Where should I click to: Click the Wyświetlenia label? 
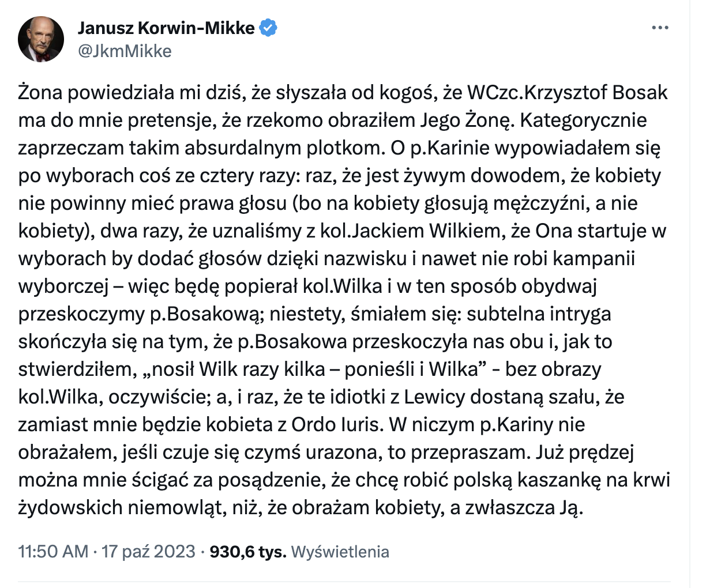(340, 552)
